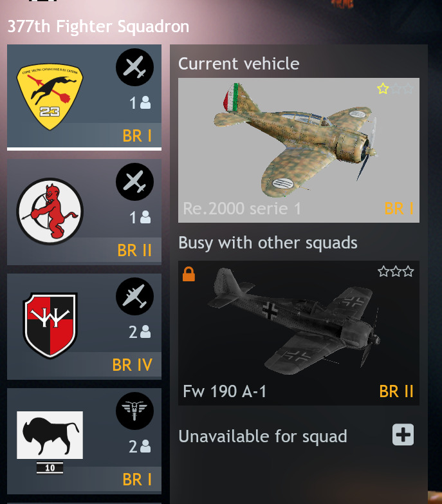Expand the Unavailable for squad section
442x504 pixels.
[x=403, y=435]
